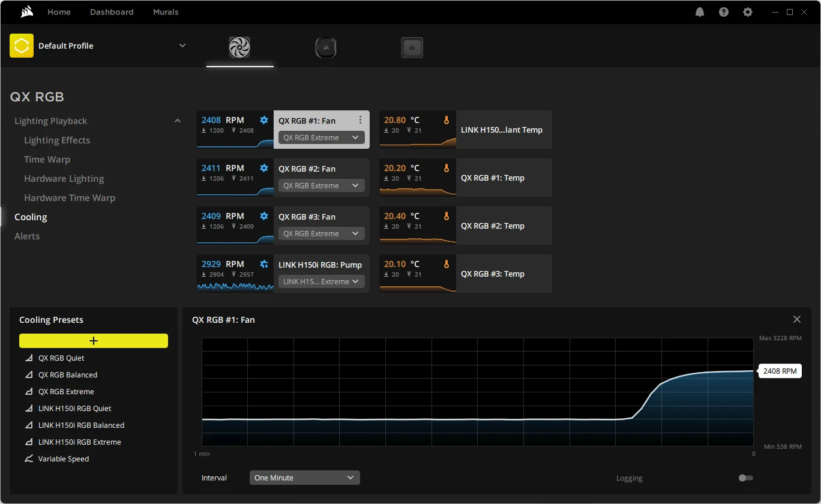Select the QX RGB Balanced preset
This screenshot has width=821, height=504.
coord(68,375)
